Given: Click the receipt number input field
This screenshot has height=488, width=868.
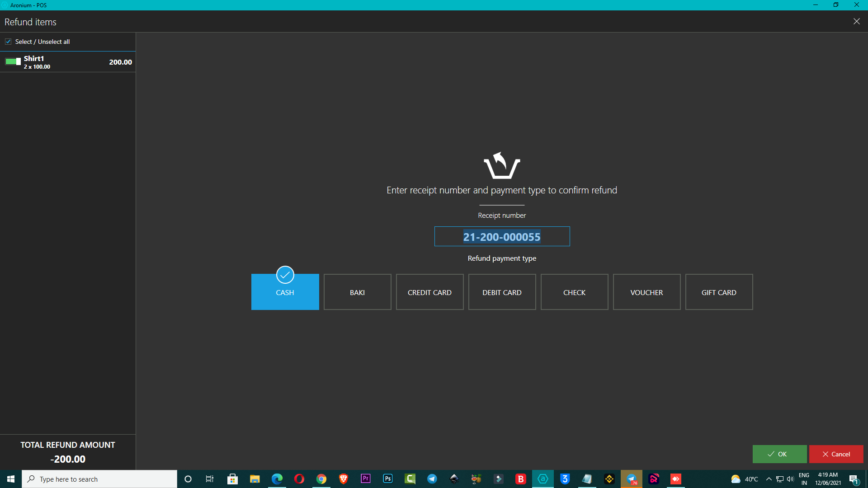Looking at the screenshot, I should tap(502, 236).
